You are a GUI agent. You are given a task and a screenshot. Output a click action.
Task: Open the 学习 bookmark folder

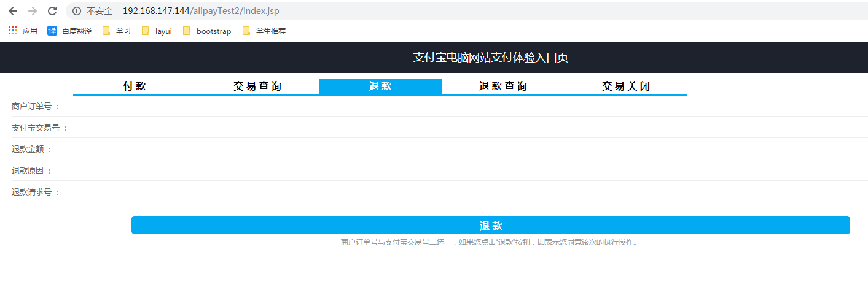coord(117,31)
